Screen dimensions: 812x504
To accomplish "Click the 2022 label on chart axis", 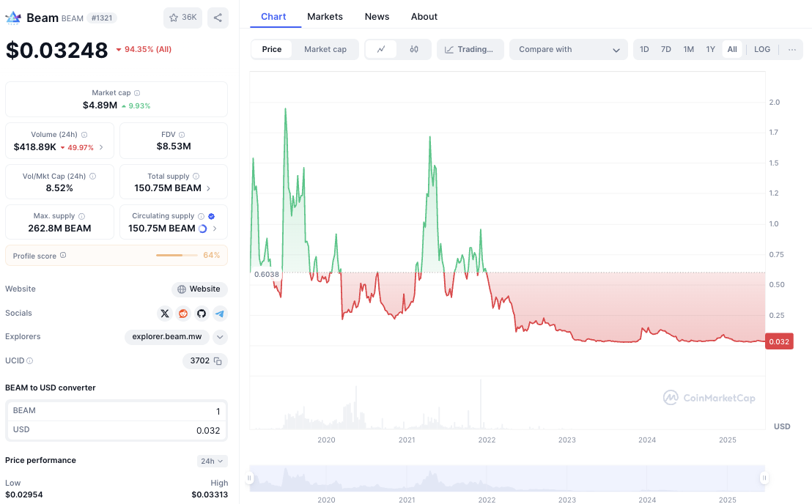I will pos(487,440).
